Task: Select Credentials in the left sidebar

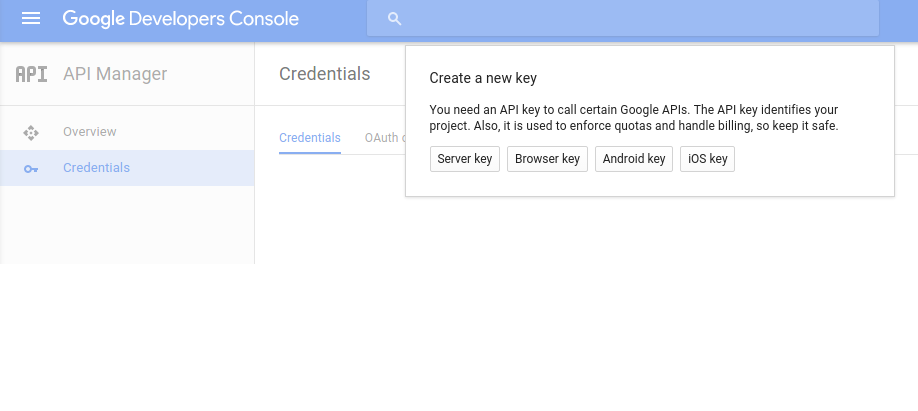Action: (x=127, y=168)
